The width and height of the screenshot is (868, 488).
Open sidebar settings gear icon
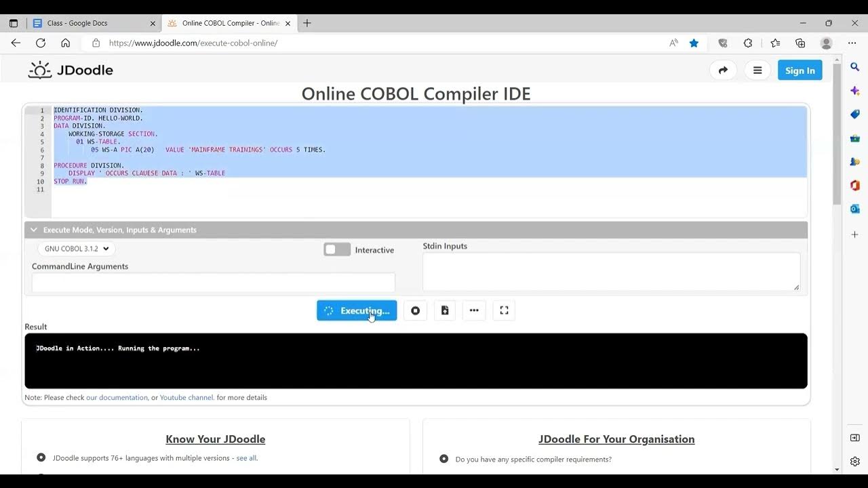tap(855, 462)
